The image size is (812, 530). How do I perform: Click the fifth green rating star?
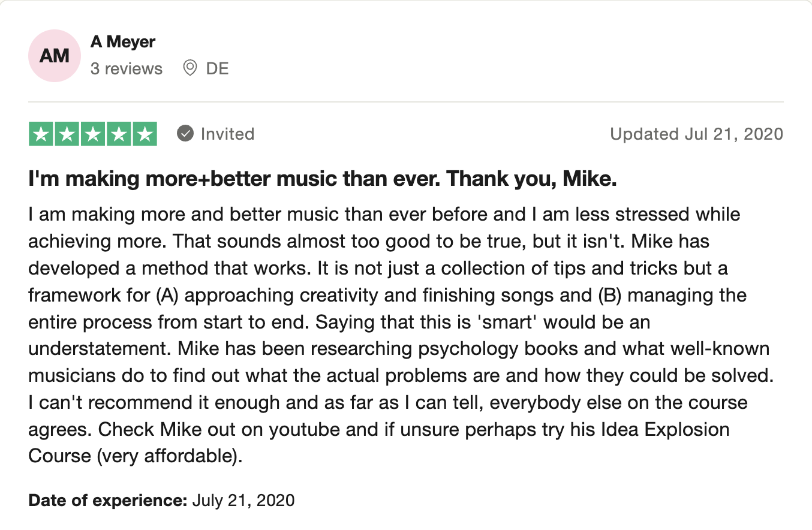tap(145, 134)
